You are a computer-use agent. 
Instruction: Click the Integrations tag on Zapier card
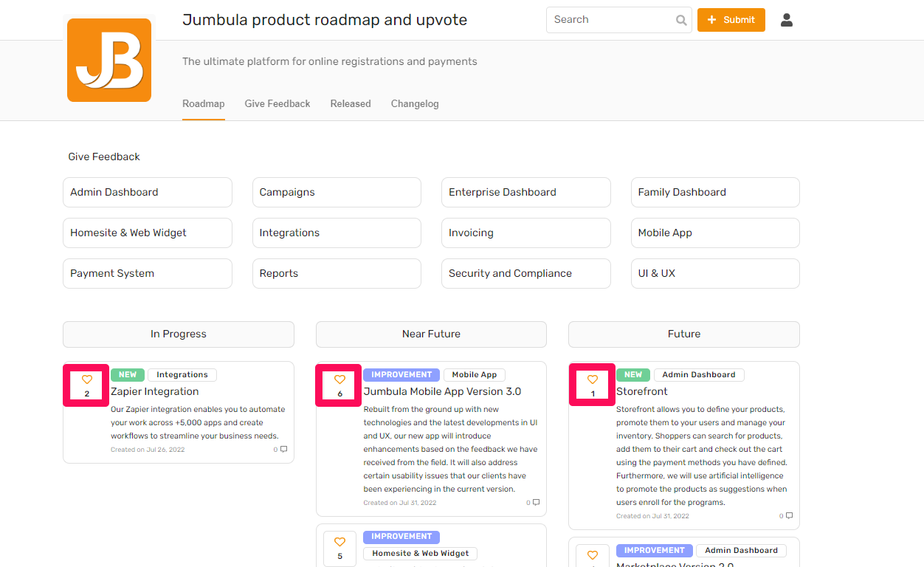coord(182,375)
